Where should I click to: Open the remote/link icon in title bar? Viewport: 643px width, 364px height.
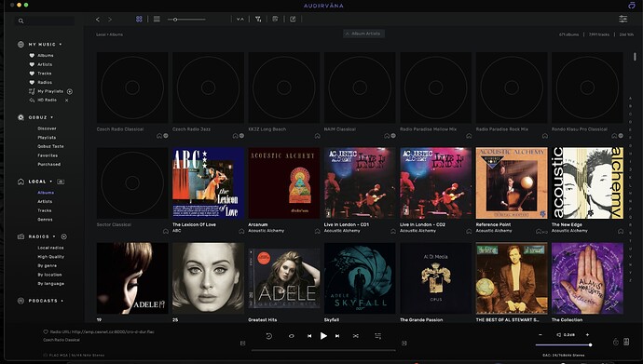(x=632, y=6)
